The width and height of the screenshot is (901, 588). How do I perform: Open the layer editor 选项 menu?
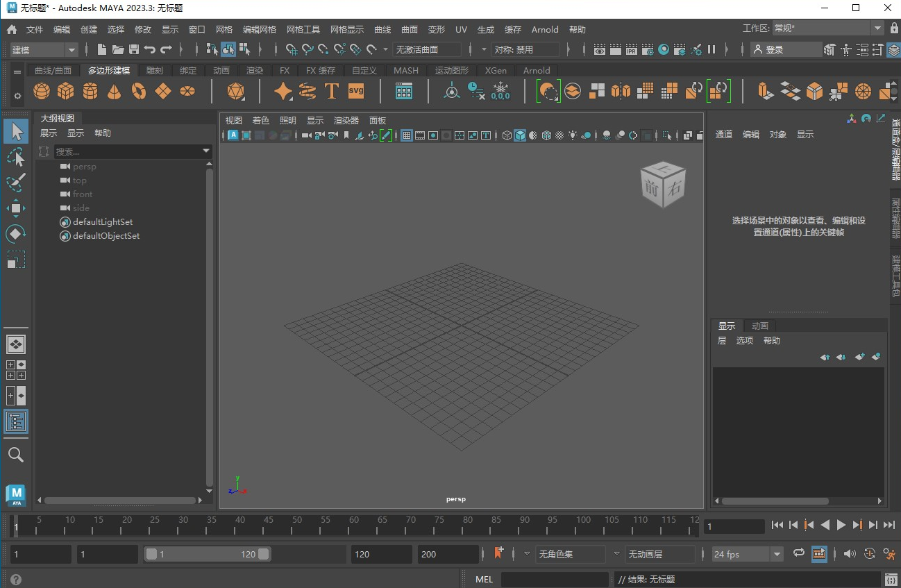[x=745, y=340]
